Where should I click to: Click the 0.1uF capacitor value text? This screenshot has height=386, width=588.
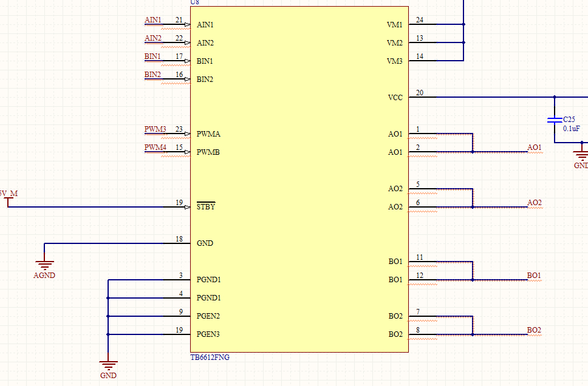571,129
